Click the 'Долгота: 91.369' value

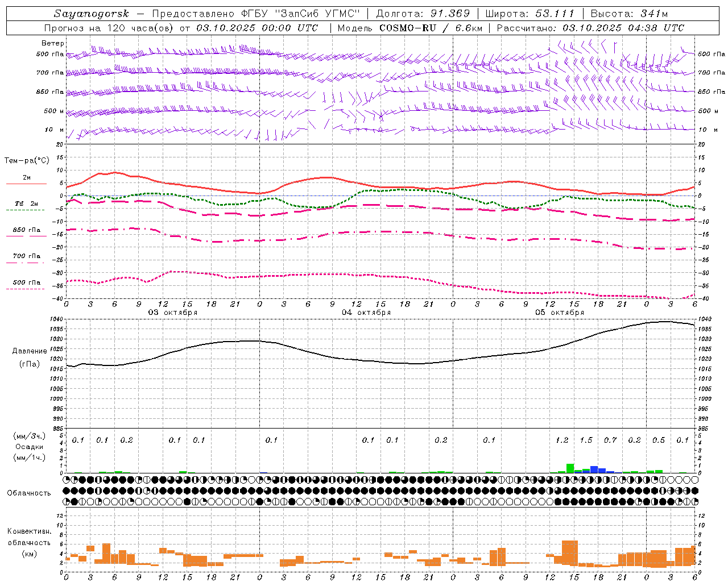click(x=423, y=14)
